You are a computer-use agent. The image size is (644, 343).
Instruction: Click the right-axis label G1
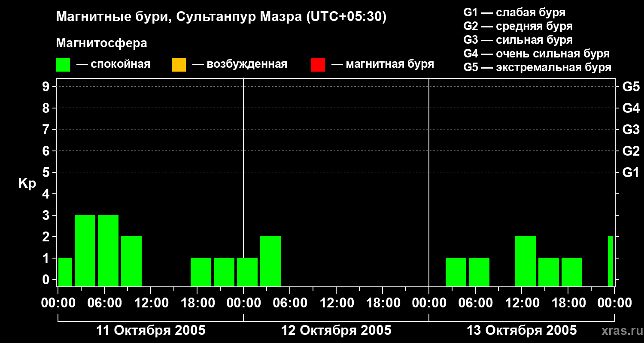(x=631, y=173)
